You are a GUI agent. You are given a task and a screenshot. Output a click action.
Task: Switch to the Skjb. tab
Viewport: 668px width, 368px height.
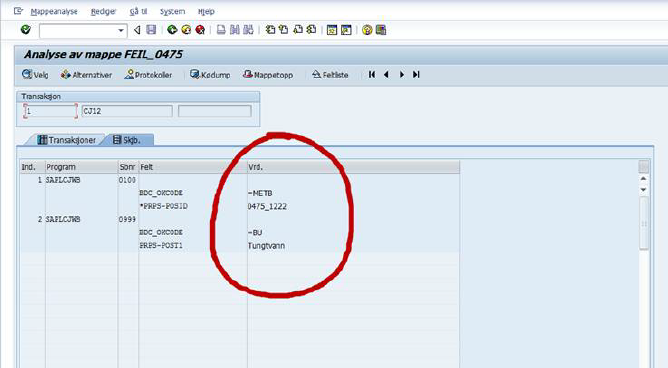click(x=127, y=140)
